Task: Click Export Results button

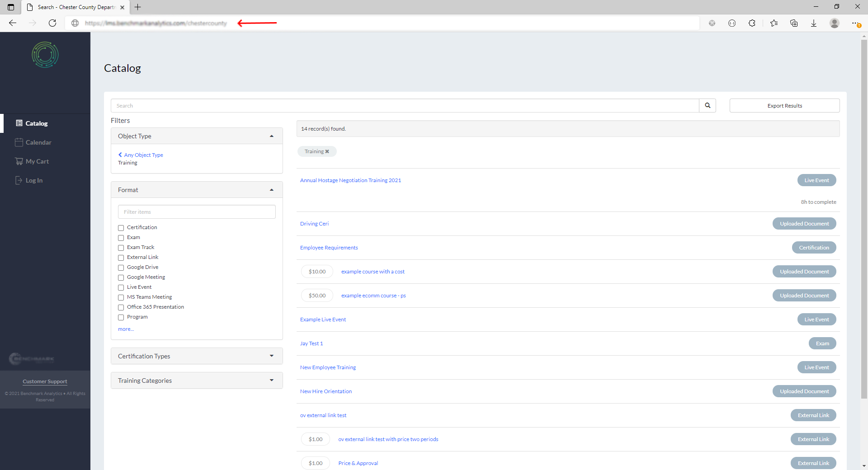Action: tap(784, 105)
